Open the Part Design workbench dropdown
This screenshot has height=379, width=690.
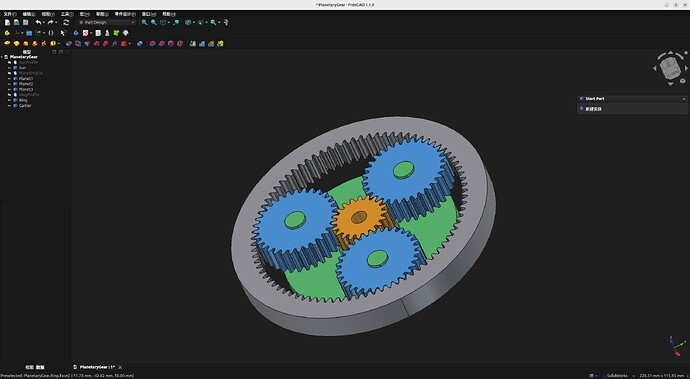click(x=107, y=22)
